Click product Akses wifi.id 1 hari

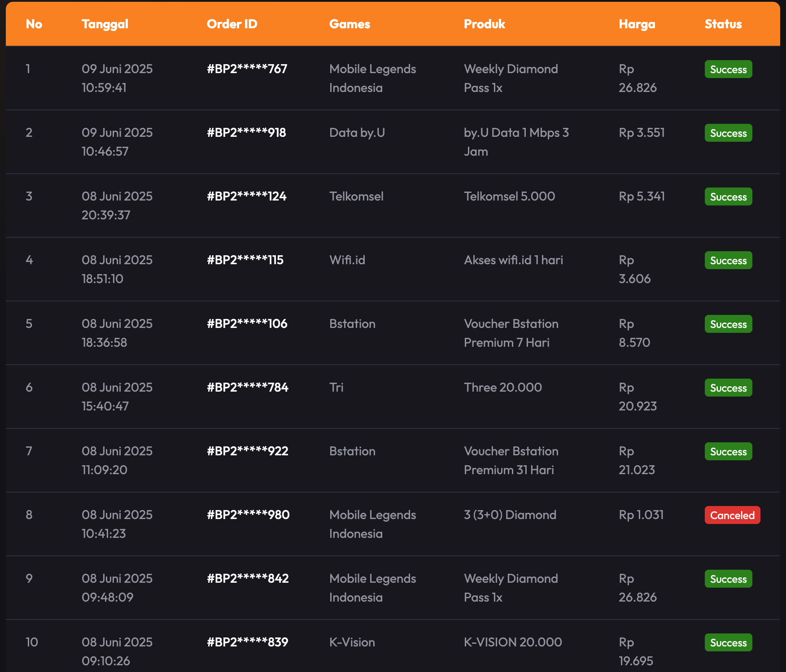click(514, 260)
